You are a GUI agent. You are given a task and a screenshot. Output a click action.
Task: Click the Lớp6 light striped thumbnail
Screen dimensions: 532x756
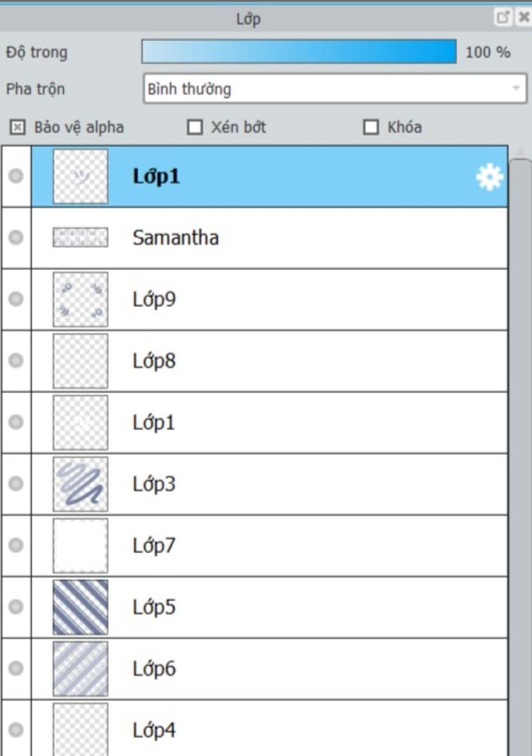tap(81, 668)
